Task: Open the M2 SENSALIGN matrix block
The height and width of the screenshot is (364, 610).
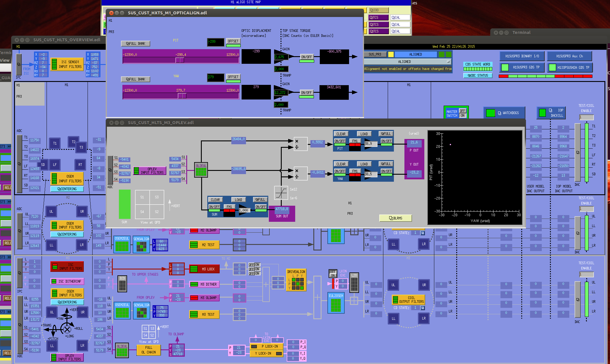Action: (x=141, y=244)
